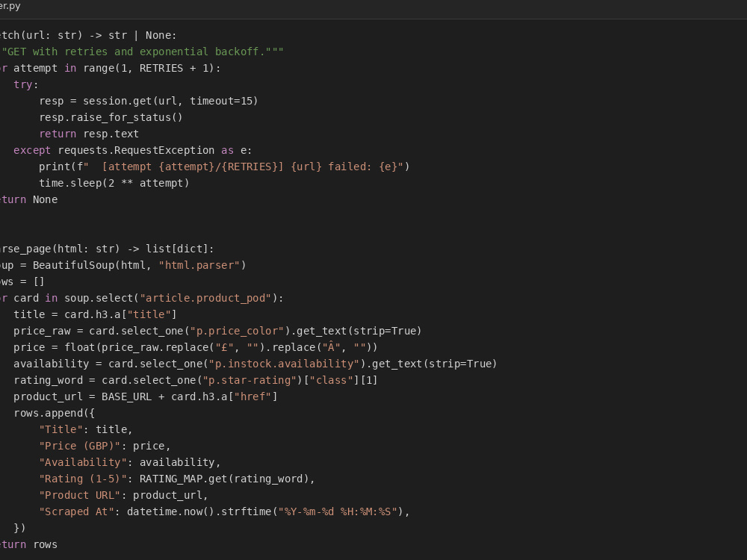Click the '"Price (GBP)"' dictionary key
This screenshot has width=747, height=560.
coord(80,446)
